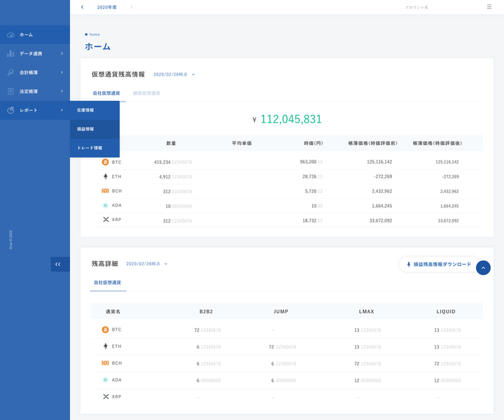
Task: Click アカウント名 in header
Action: pyautogui.click(x=416, y=8)
